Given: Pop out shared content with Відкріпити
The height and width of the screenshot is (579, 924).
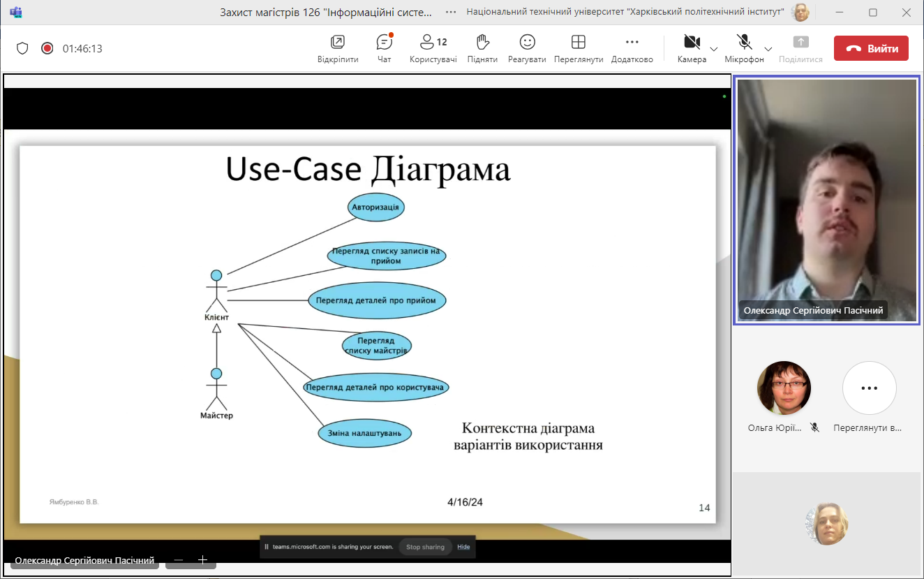Looking at the screenshot, I should click(338, 47).
